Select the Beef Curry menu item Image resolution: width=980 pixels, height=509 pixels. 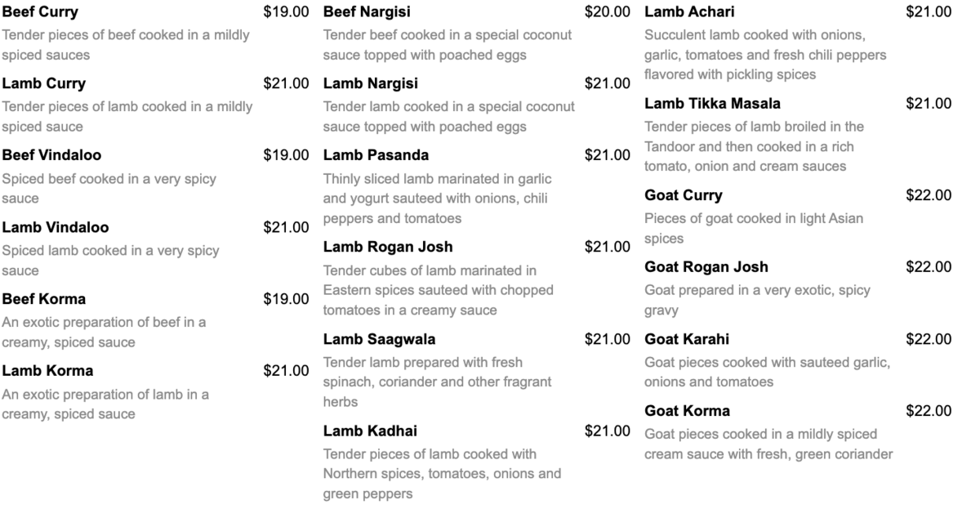[x=40, y=12]
